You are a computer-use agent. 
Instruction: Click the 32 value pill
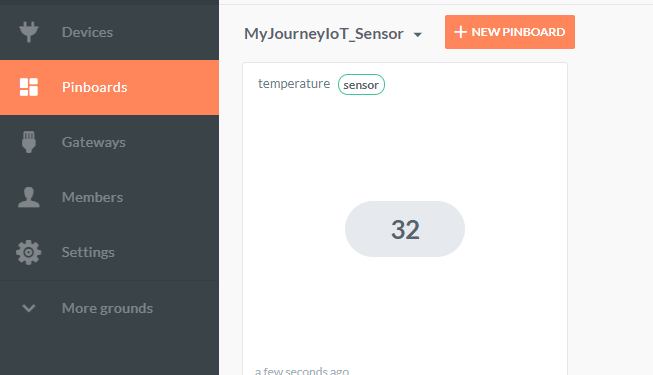pyautogui.click(x=405, y=229)
